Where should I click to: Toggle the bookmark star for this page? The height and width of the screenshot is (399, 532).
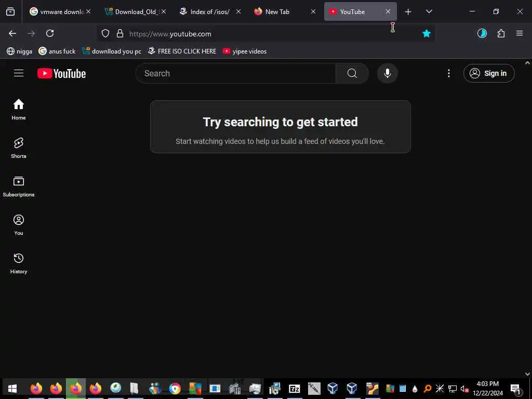click(x=427, y=33)
